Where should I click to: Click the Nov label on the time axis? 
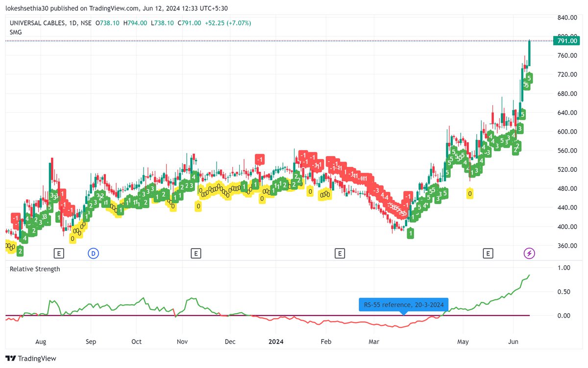click(182, 341)
